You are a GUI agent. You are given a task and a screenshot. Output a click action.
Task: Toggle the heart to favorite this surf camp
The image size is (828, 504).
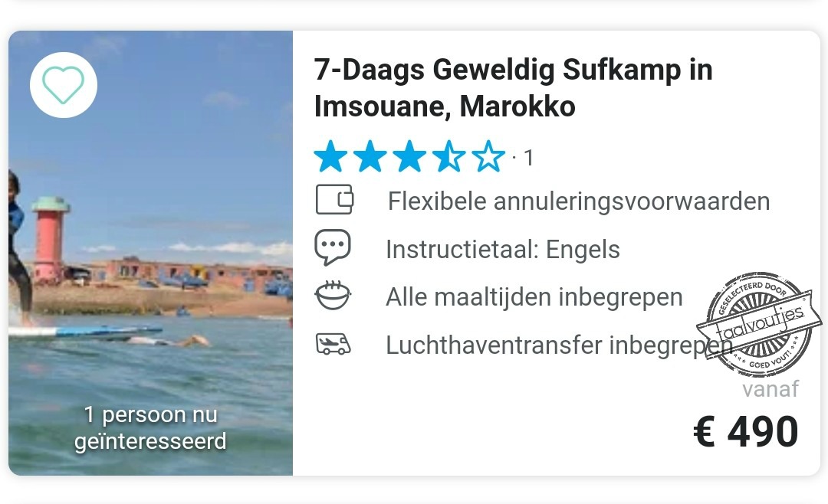63,84
